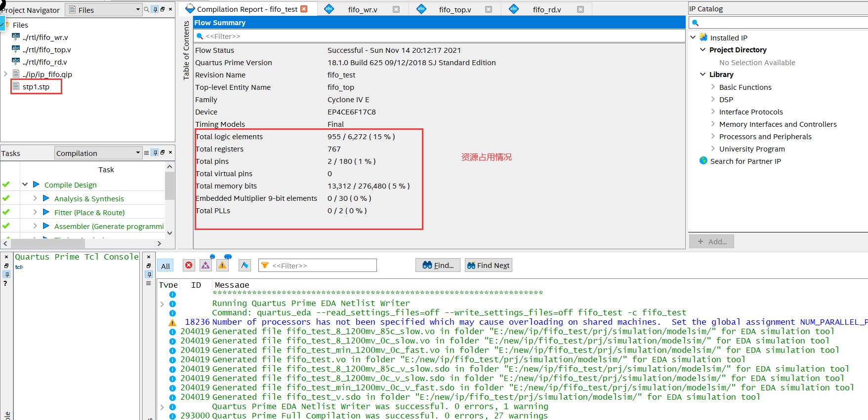Viewport: 868px width, 420px height.
Task: Click the Tasks panel vertical scrollbar thumb
Action: tap(169, 186)
